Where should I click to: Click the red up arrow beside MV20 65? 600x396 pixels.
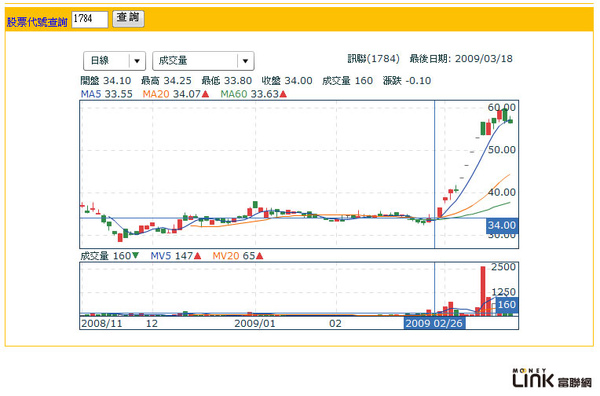[259, 256]
